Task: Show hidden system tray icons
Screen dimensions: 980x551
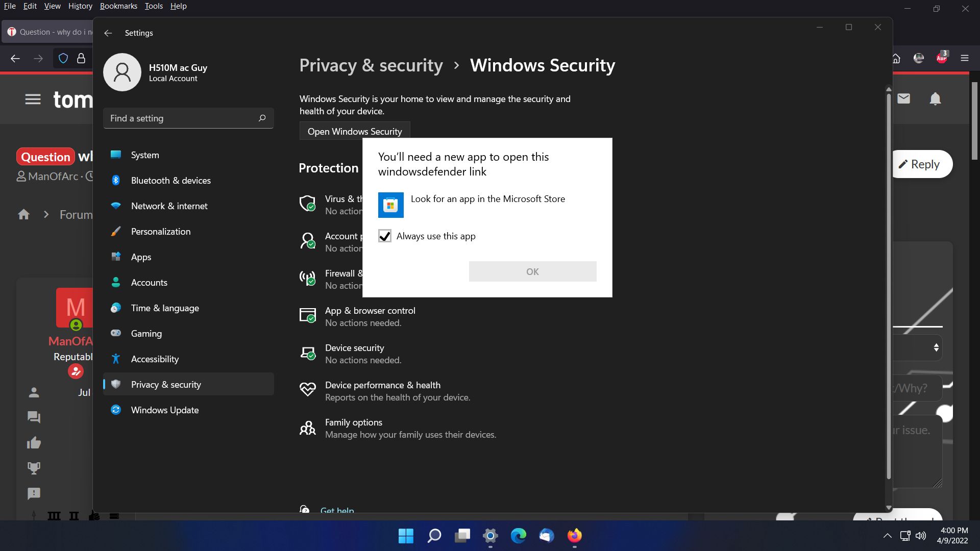Action: (x=888, y=536)
